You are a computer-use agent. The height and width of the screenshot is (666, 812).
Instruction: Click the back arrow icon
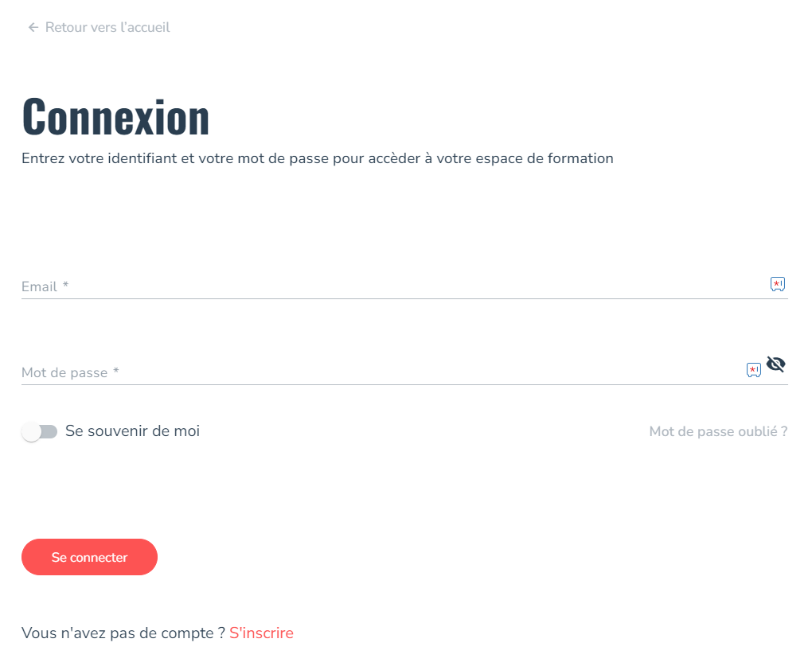pyautogui.click(x=33, y=28)
